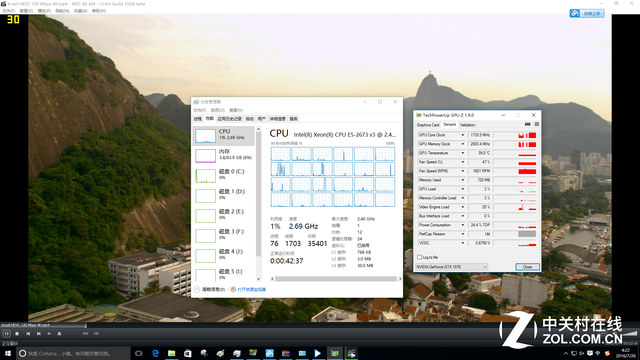Click the system tray volume icon
This screenshot has height=360, width=640.
coord(582,353)
